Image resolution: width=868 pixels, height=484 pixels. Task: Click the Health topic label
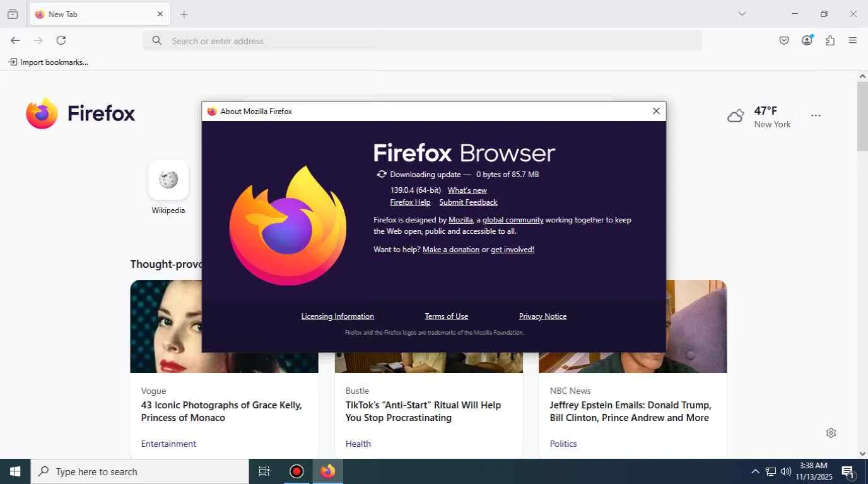358,444
